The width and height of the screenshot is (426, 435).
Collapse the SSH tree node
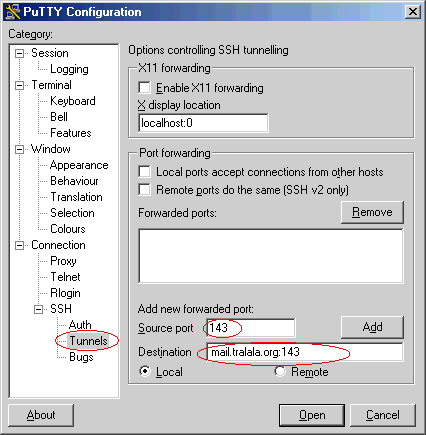click(x=39, y=310)
